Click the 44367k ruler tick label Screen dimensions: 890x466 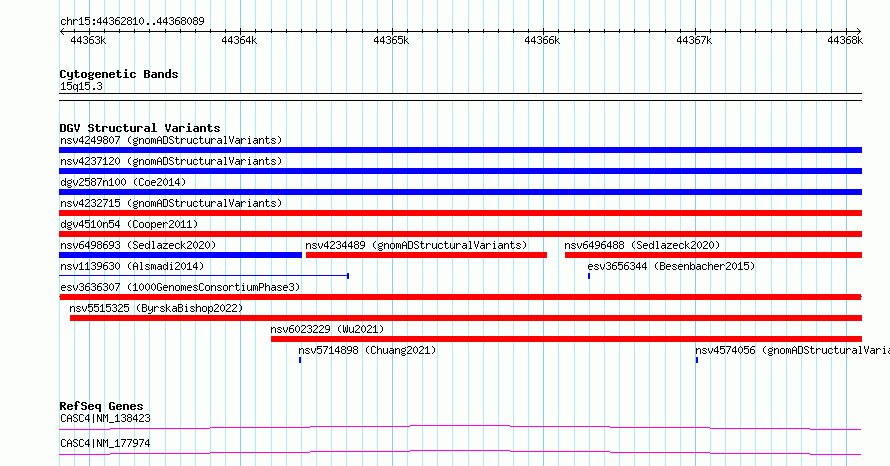pos(694,40)
